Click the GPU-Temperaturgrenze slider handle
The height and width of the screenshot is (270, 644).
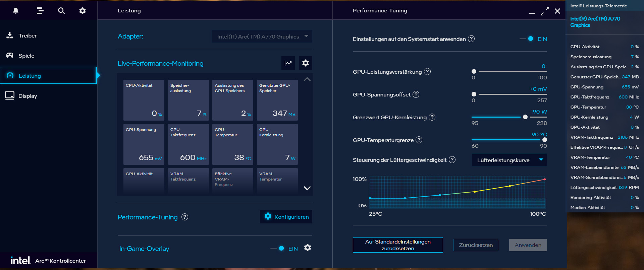tap(545, 140)
